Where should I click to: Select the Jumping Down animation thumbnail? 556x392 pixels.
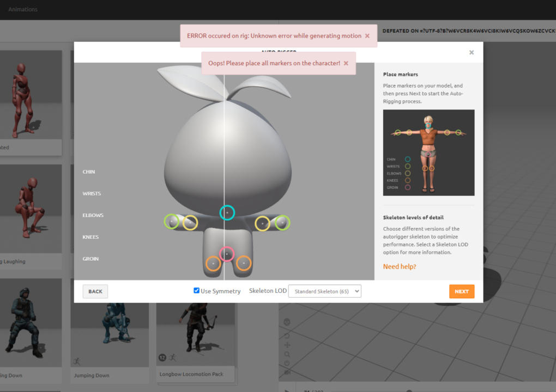point(110,335)
